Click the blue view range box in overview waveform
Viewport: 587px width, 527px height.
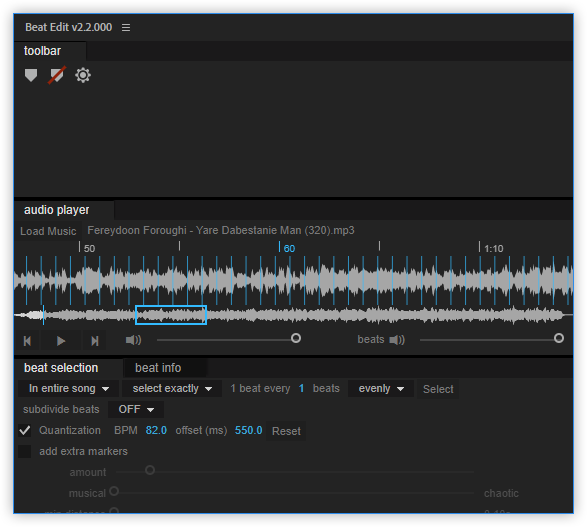coord(171,315)
